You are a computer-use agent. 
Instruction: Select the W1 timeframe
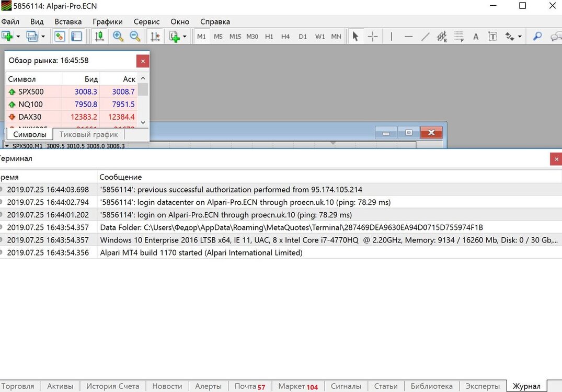[x=320, y=37]
